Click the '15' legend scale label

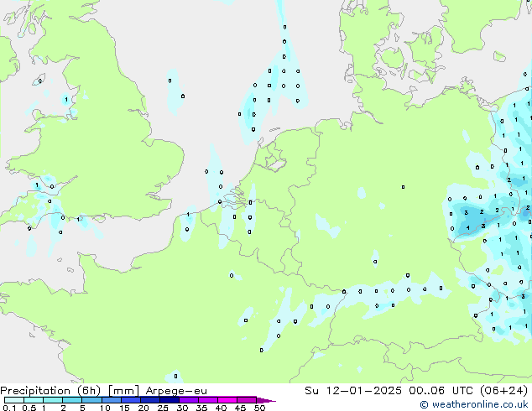point(124,408)
